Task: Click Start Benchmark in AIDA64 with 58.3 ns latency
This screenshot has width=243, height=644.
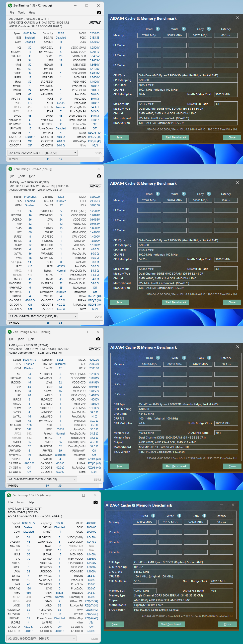Action: (x=176, y=466)
